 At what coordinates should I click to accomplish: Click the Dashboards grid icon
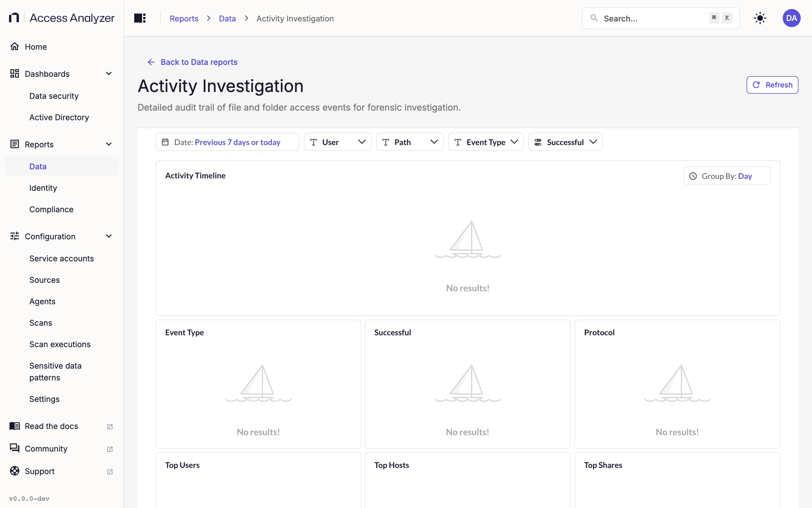click(x=14, y=74)
